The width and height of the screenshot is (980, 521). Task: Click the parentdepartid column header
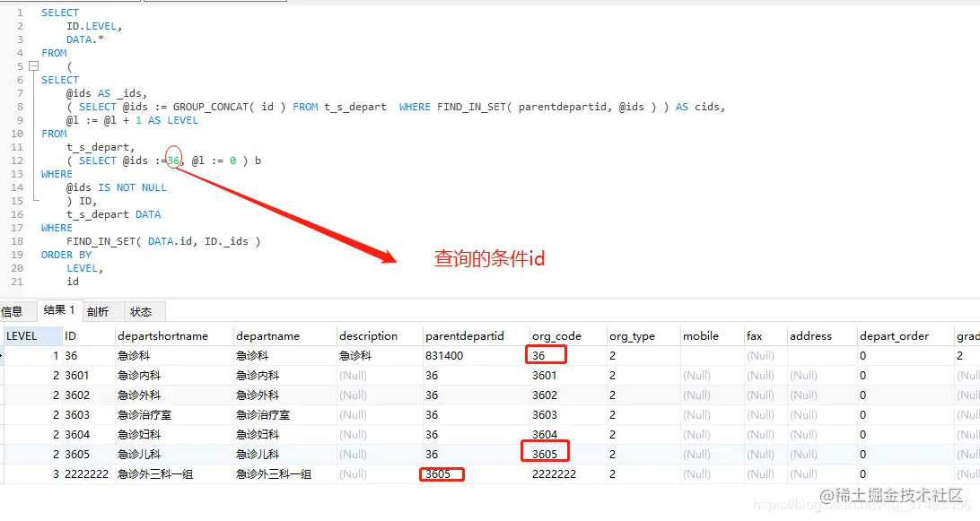[476, 335]
